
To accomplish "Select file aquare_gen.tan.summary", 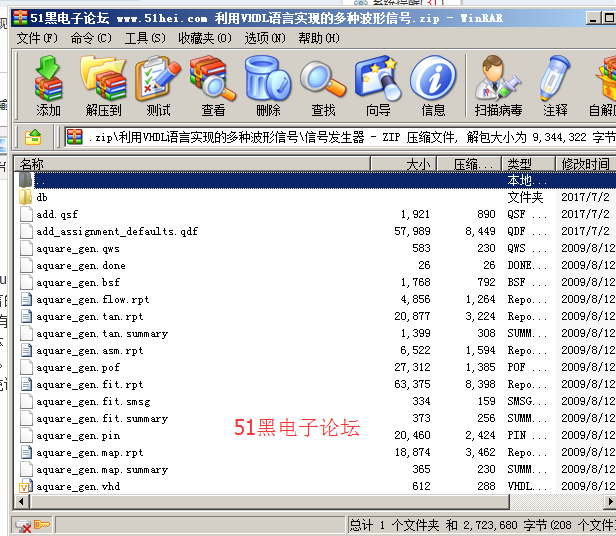I will click(102, 334).
